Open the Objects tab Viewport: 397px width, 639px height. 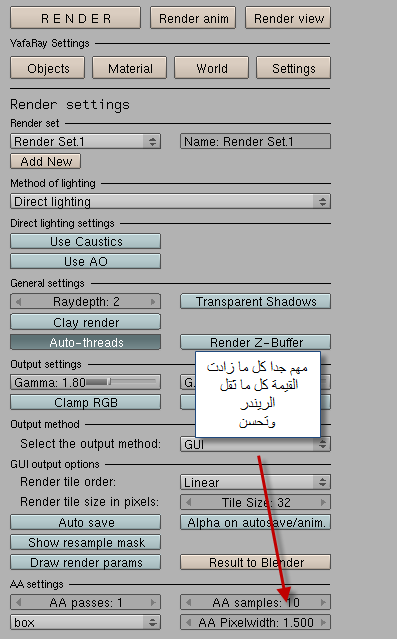click(48, 68)
